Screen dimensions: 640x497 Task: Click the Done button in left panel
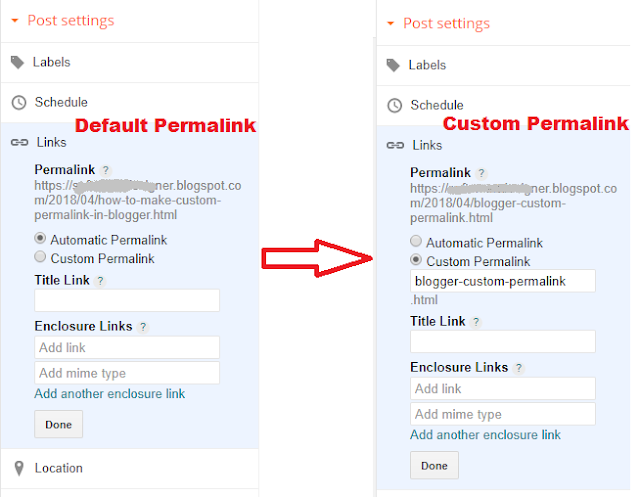[x=58, y=424]
